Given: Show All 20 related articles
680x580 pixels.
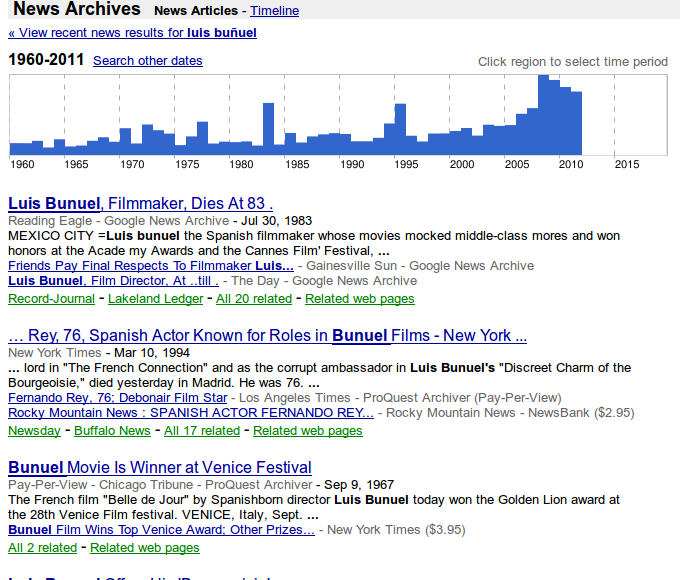Looking at the screenshot, I should 254,299.
